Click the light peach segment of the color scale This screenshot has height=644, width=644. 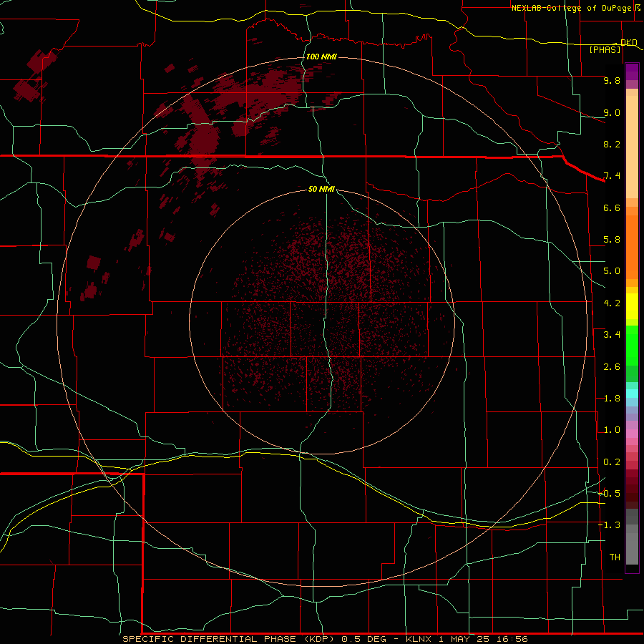pos(632,147)
